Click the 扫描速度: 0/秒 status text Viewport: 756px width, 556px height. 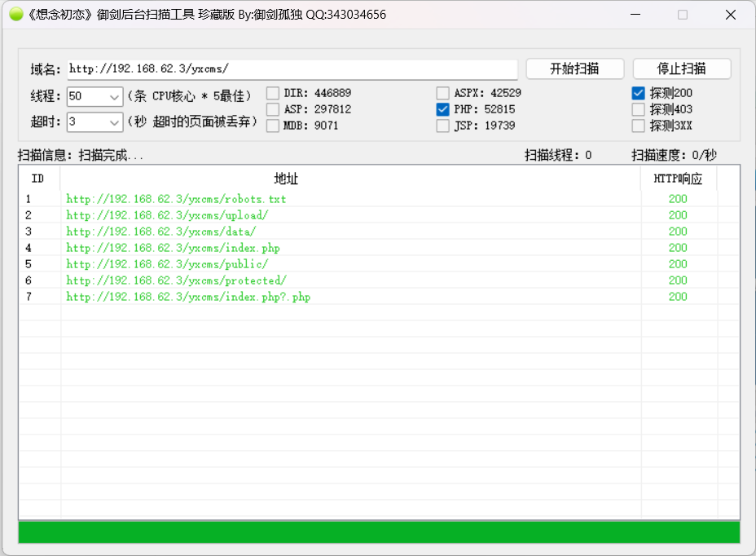tap(674, 156)
